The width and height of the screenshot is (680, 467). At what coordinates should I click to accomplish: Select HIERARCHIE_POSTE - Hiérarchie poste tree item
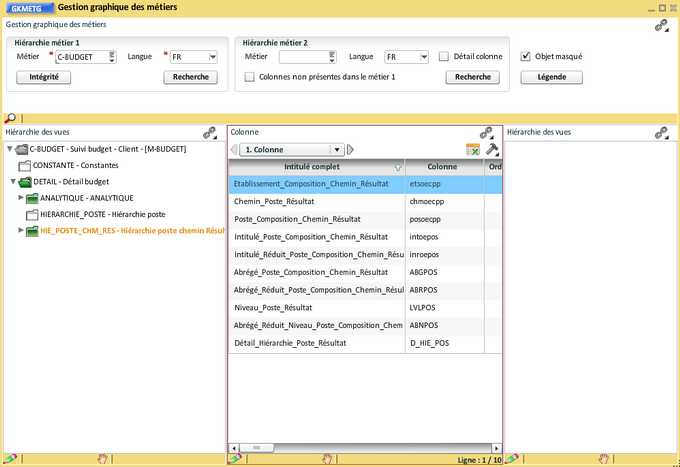click(x=102, y=214)
